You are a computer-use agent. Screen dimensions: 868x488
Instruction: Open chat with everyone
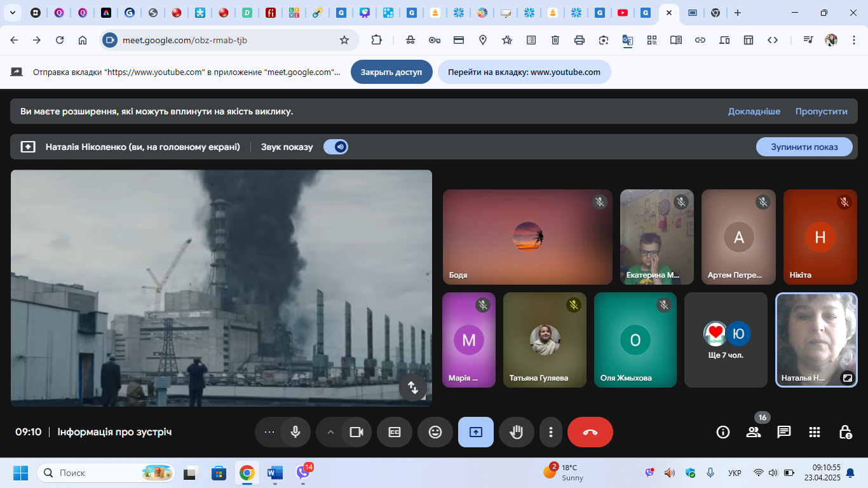(x=784, y=432)
